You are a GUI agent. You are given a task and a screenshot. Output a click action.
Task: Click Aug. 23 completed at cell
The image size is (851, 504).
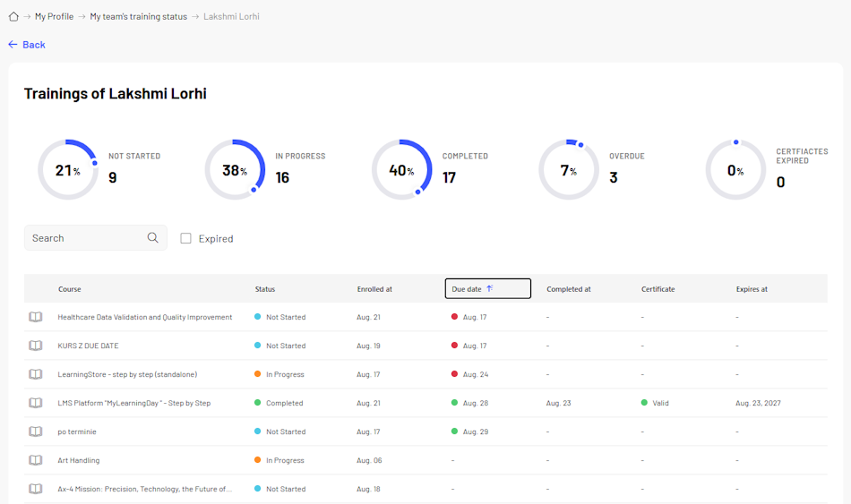point(558,403)
